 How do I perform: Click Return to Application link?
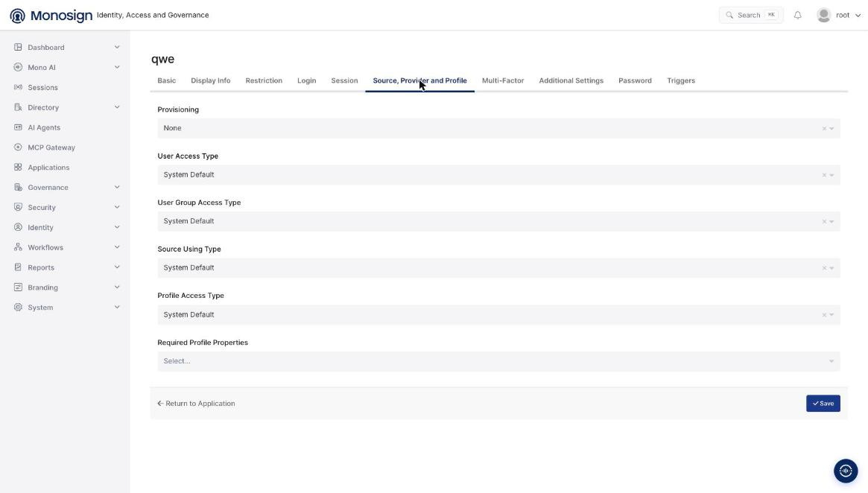(x=196, y=404)
